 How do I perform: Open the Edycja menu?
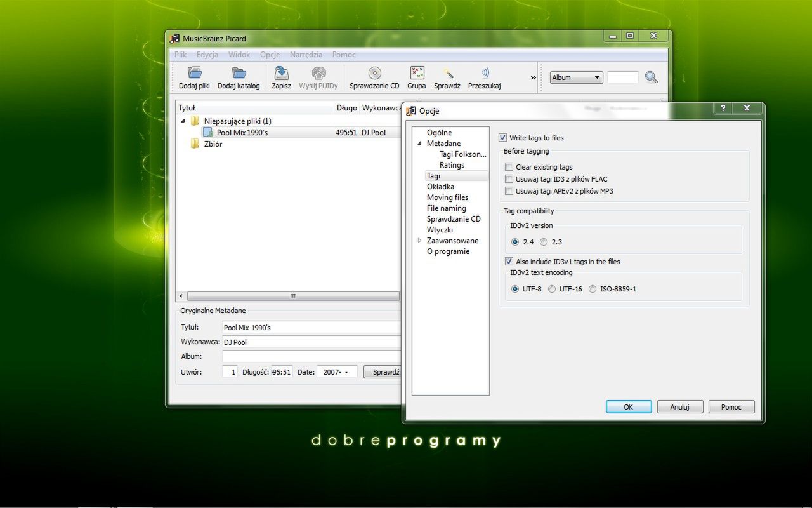[207, 55]
